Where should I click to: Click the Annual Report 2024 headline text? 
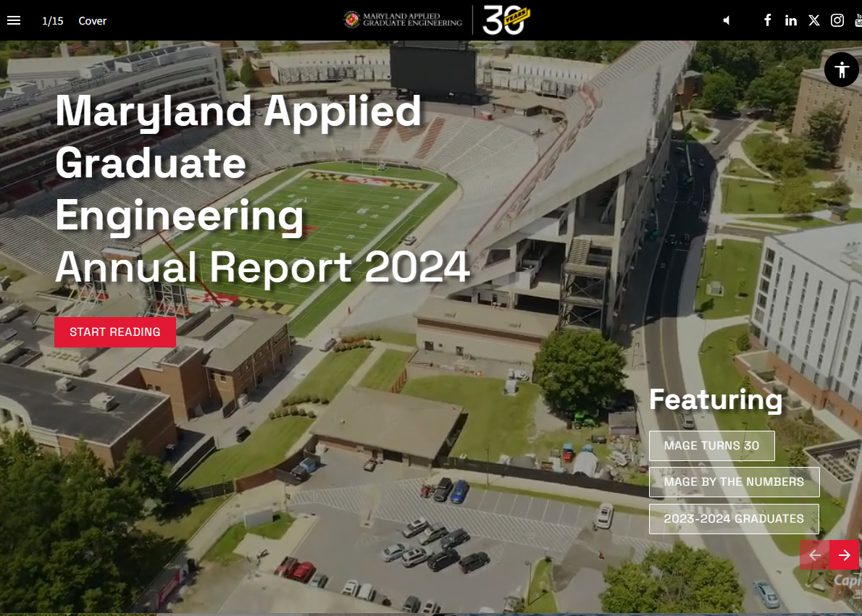coord(262,266)
